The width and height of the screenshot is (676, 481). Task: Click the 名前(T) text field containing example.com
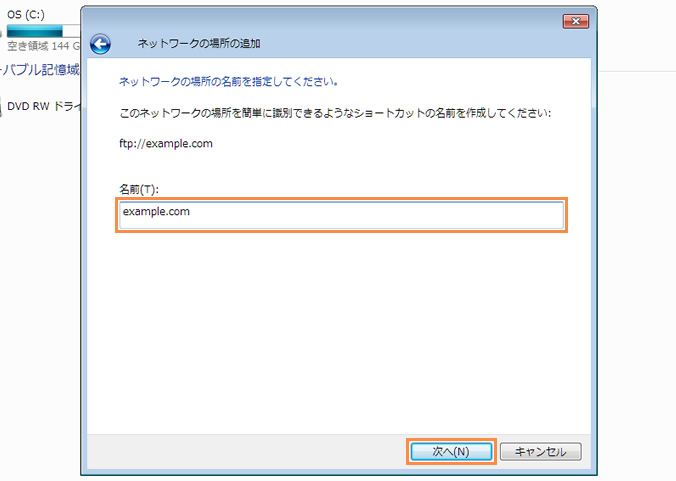tap(340, 216)
